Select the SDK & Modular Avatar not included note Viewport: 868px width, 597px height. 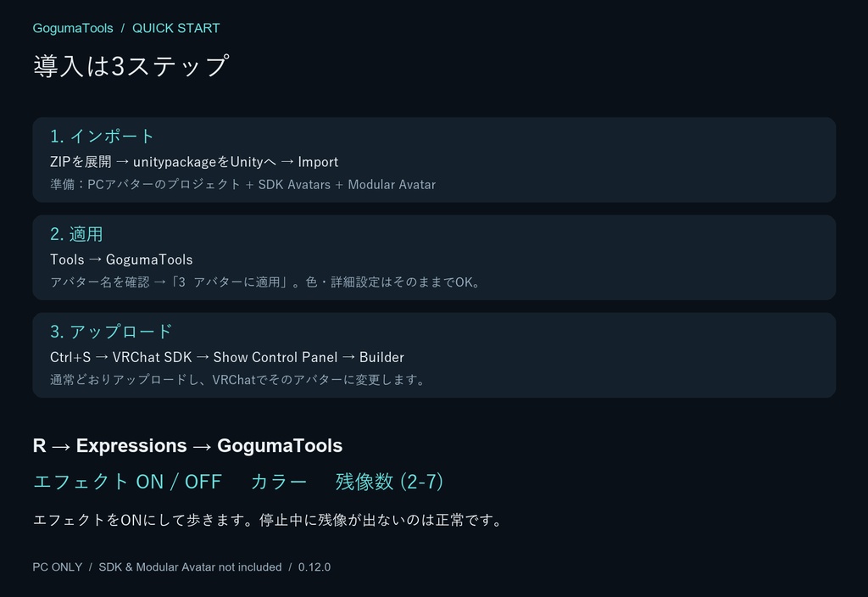(x=190, y=567)
